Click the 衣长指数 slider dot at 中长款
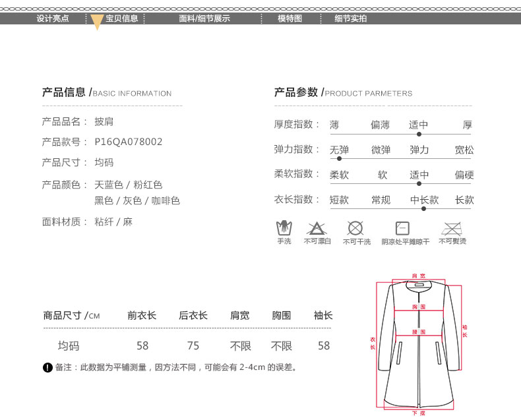 point(423,208)
